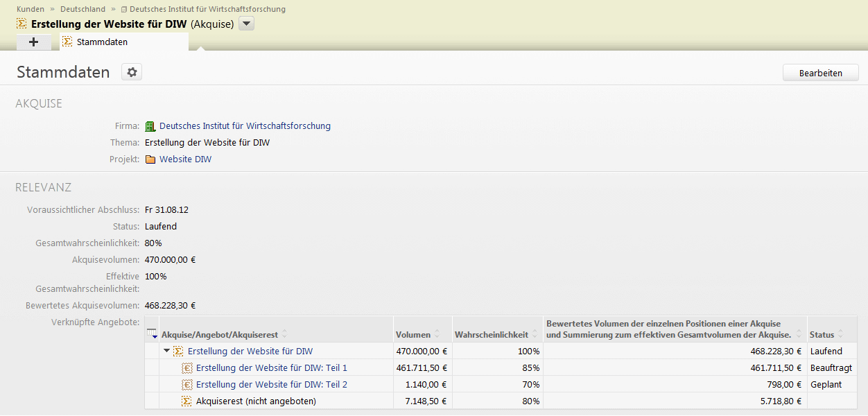Open the dropdown arrow beside the Akquise title
The image size is (868, 416).
[247, 24]
